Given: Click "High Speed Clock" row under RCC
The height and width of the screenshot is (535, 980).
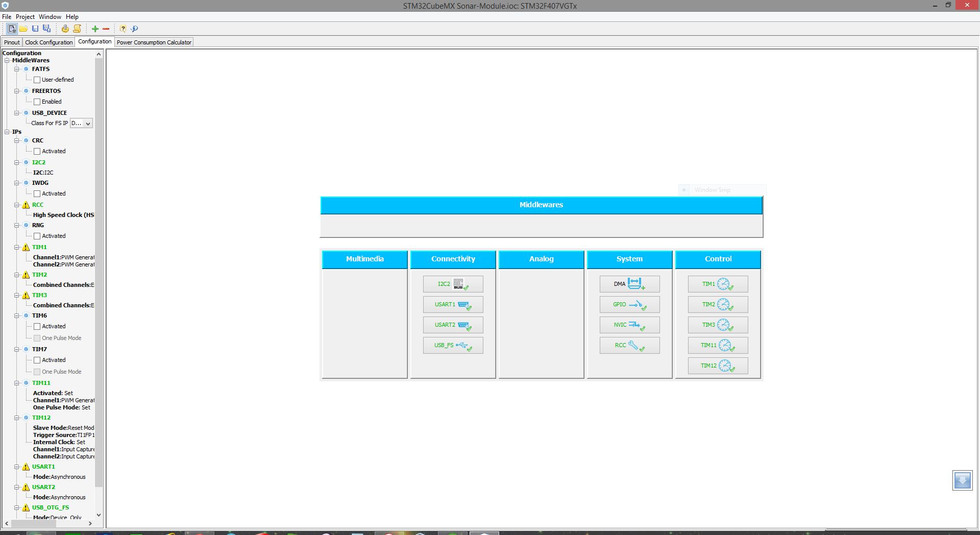Looking at the screenshot, I should 63,215.
